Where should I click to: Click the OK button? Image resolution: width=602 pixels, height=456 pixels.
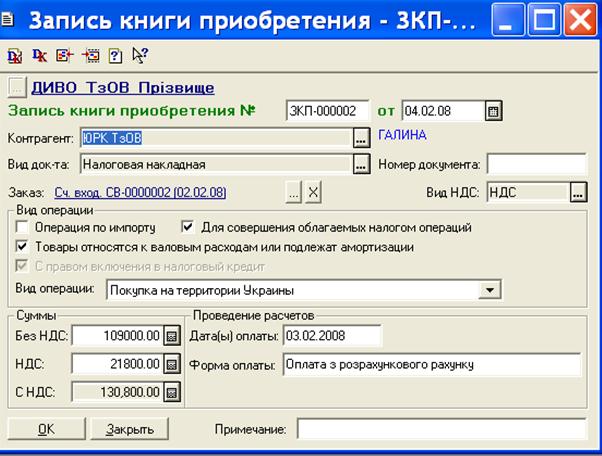[x=46, y=429]
